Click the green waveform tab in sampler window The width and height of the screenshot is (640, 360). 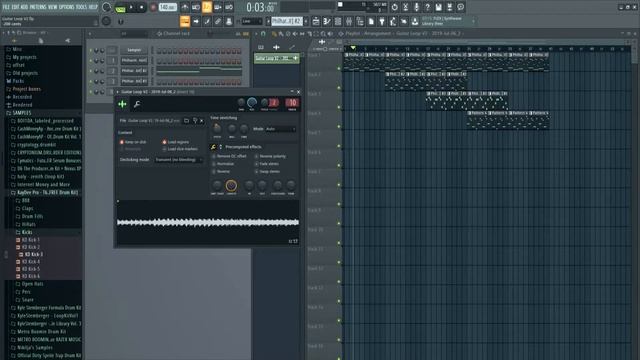[x=122, y=104]
